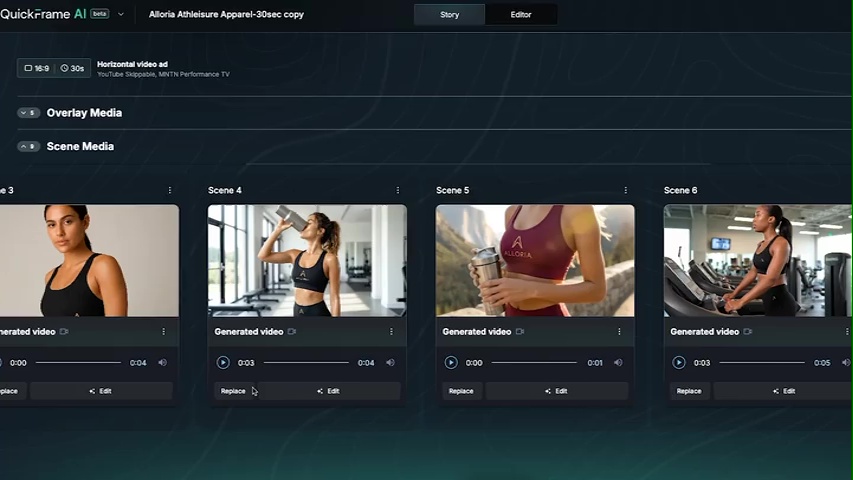This screenshot has height=480, width=853.
Task: Play the Scene 4 generated video
Action: click(x=223, y=363)
